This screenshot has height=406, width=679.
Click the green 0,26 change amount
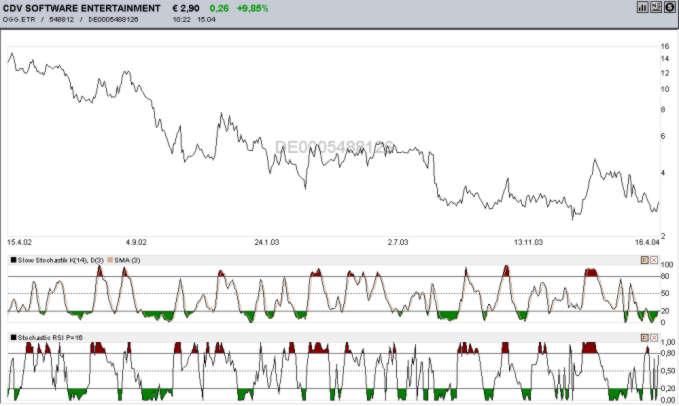click(219, 8)
